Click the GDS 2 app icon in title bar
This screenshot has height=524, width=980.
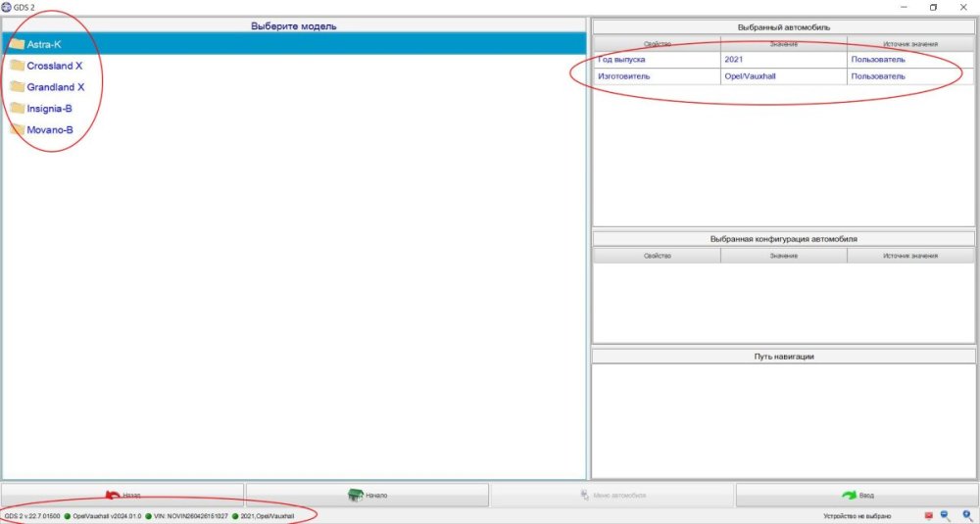(x=7, y=7)
